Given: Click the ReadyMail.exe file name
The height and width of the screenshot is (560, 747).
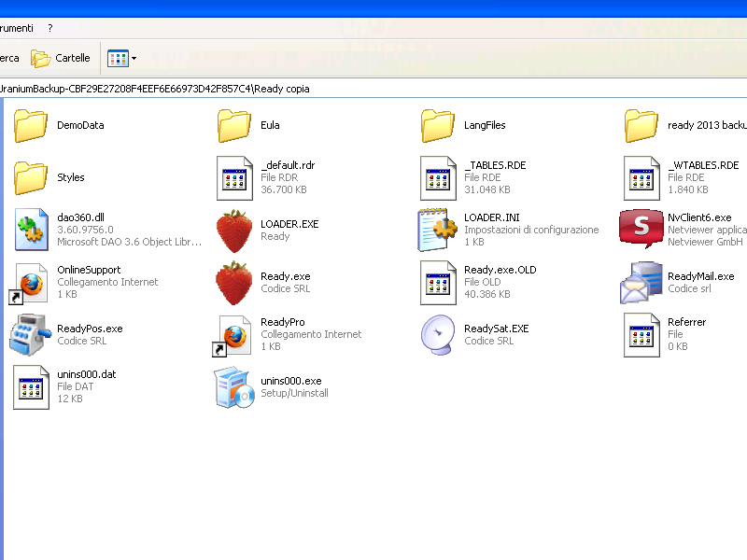Looking at the screenshot, I should (x=701, y=276).
